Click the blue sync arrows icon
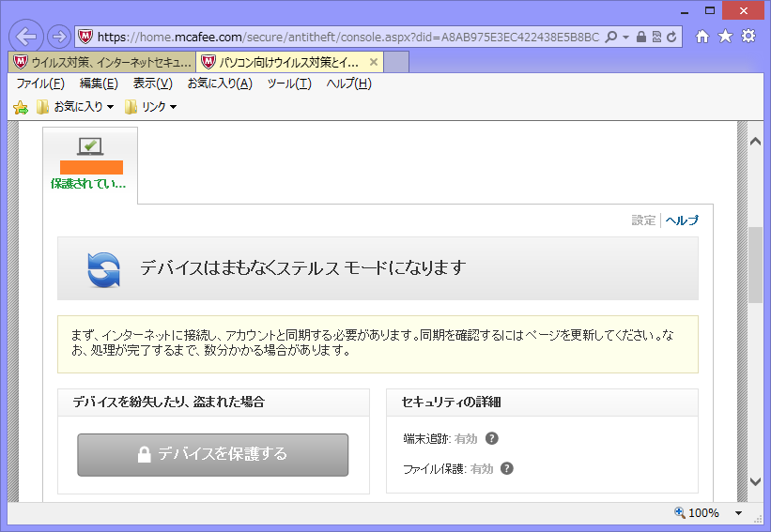Screen dimensions: 771x532 [103, 269]
